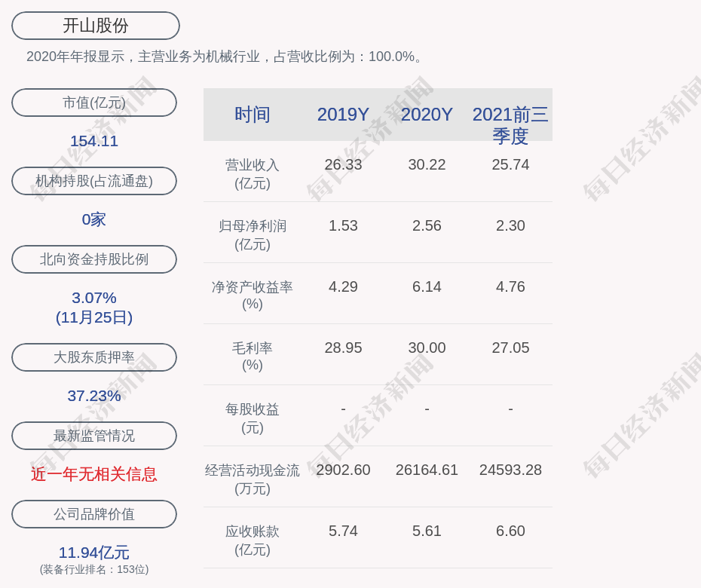Select ROE value 4.76

(510, 286)
